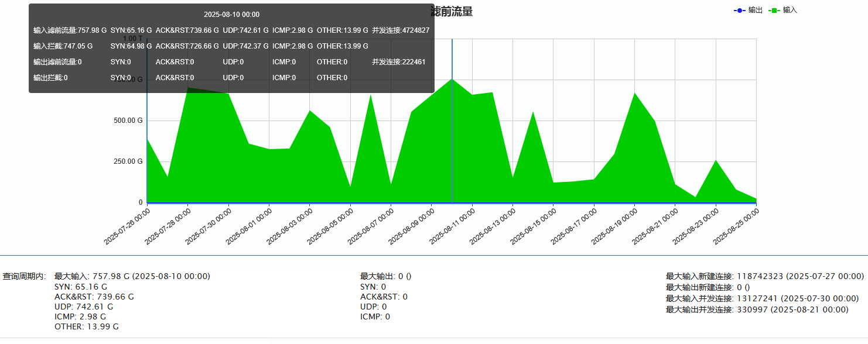
Task: Select the traffic peak at 2025-08-10
Action: 452,79
